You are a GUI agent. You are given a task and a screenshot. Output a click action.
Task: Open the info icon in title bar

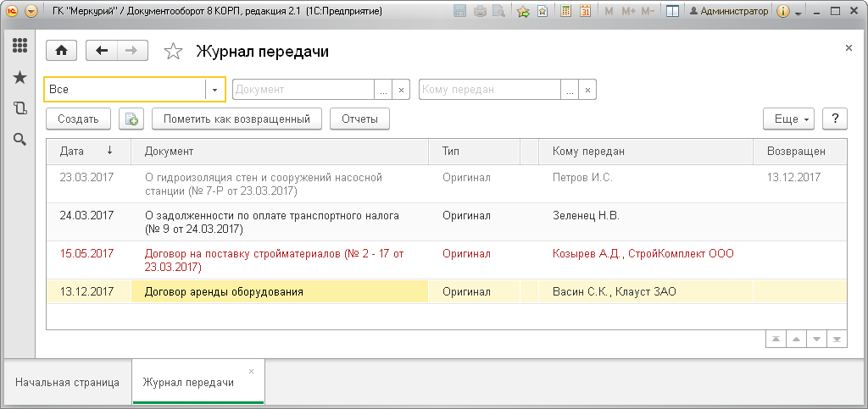click(782, 11)
